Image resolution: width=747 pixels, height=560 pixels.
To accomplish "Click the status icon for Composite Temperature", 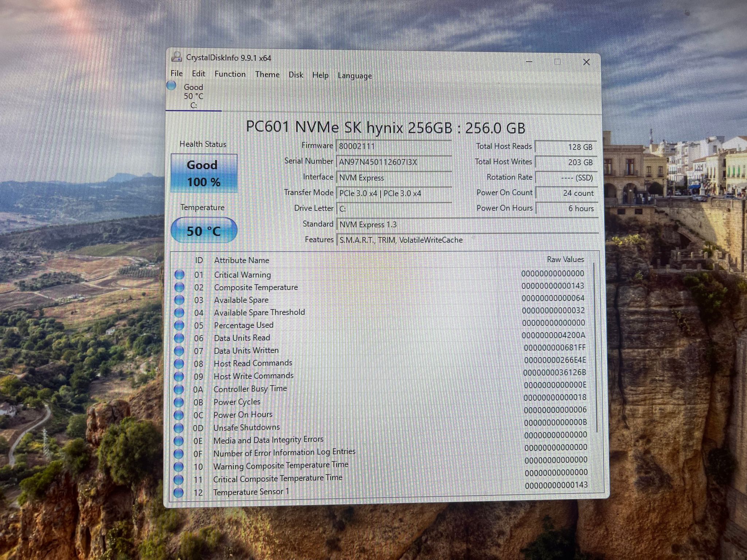I will click(x=179, y=287).
